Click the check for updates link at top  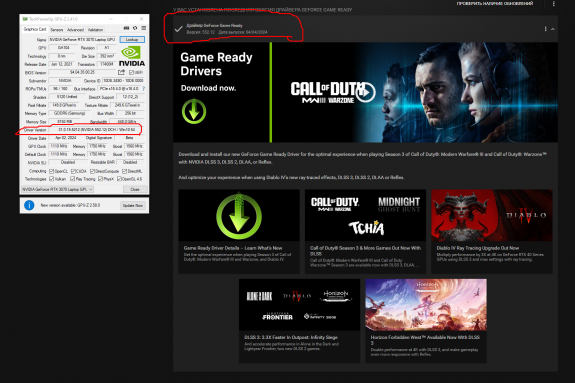coord(495,4)
